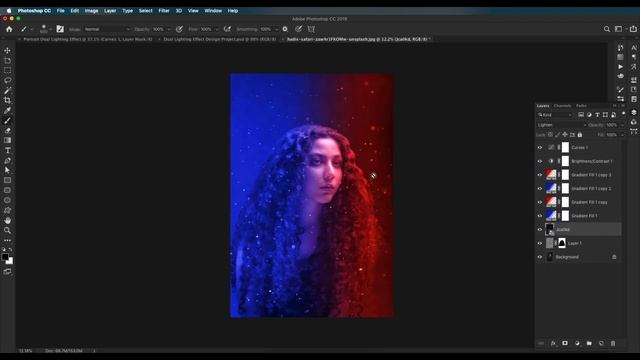
Task: Click the background color swatch
Action: (10, 261)
